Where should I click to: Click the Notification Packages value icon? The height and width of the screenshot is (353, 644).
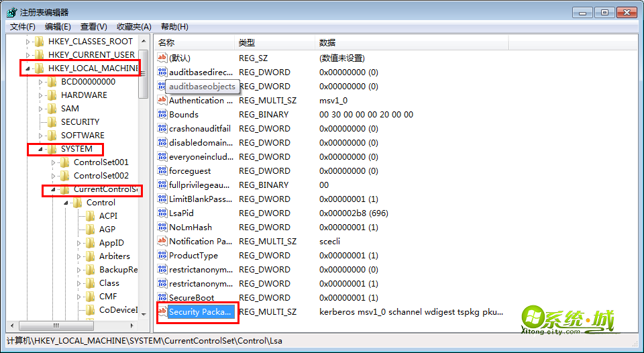click(162, 242)
